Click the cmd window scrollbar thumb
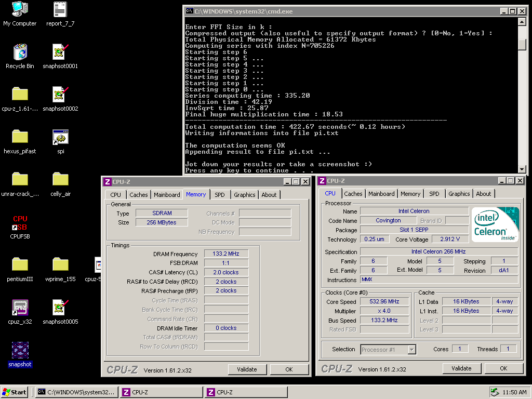532x399 pixels. pos(522,45)
